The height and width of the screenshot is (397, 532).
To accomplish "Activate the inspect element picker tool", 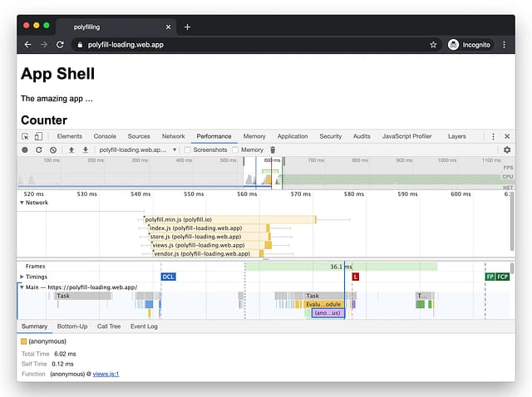I will point(25,136).
